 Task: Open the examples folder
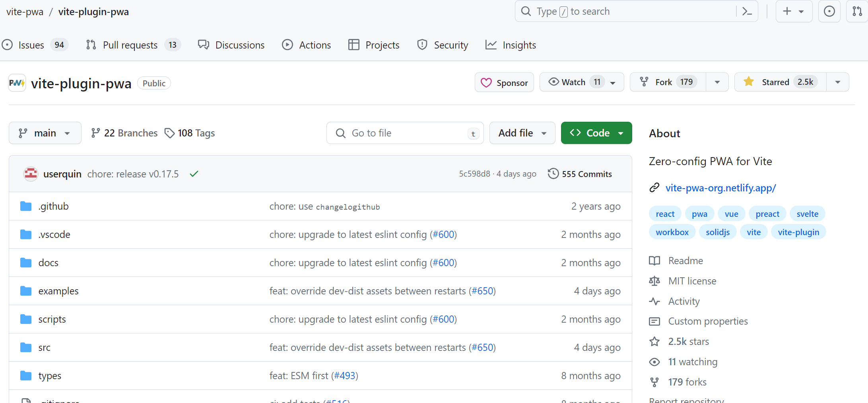tap(58, 291)
